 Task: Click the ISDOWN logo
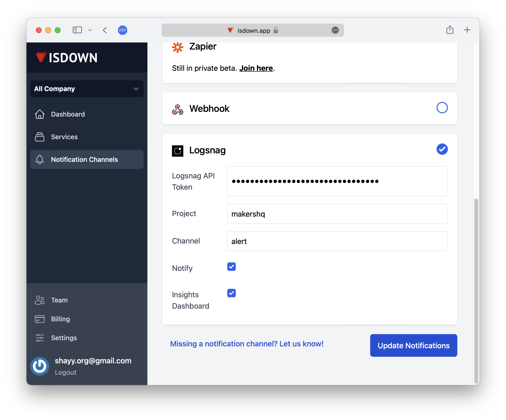[x=67, y=58]
